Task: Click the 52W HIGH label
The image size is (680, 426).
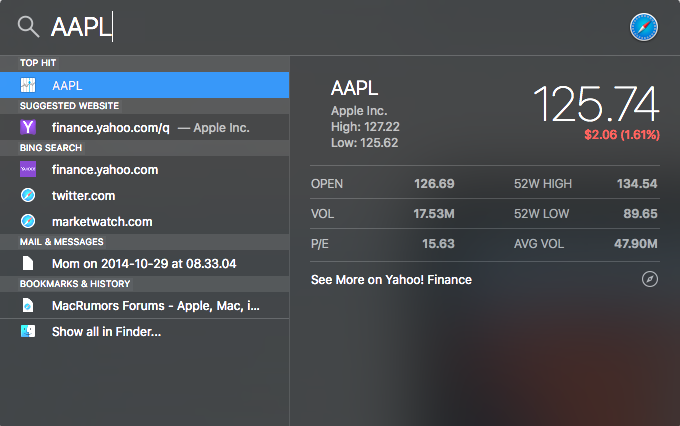Action: click(543, 184)
